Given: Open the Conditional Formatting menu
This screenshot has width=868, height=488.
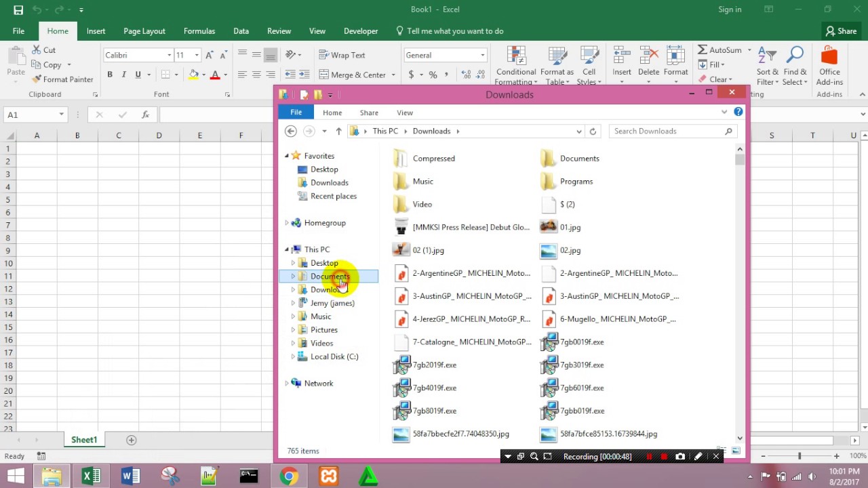Looking at the screenshot, I should tap(516, 66).
